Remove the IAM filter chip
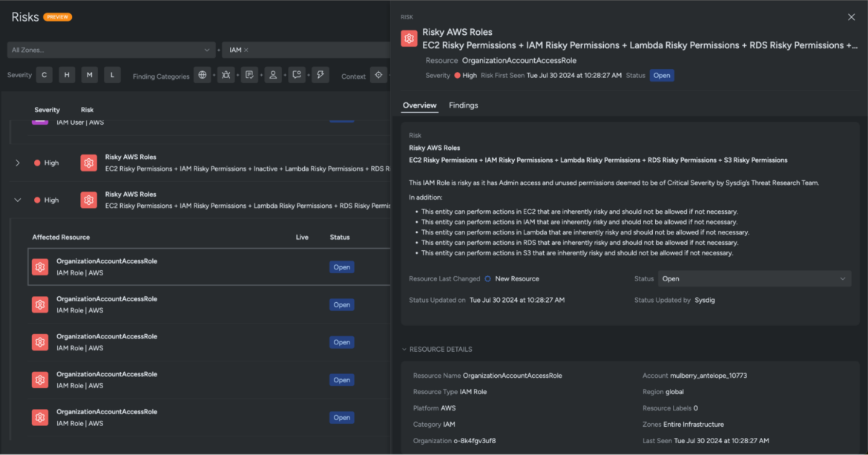 246,50
